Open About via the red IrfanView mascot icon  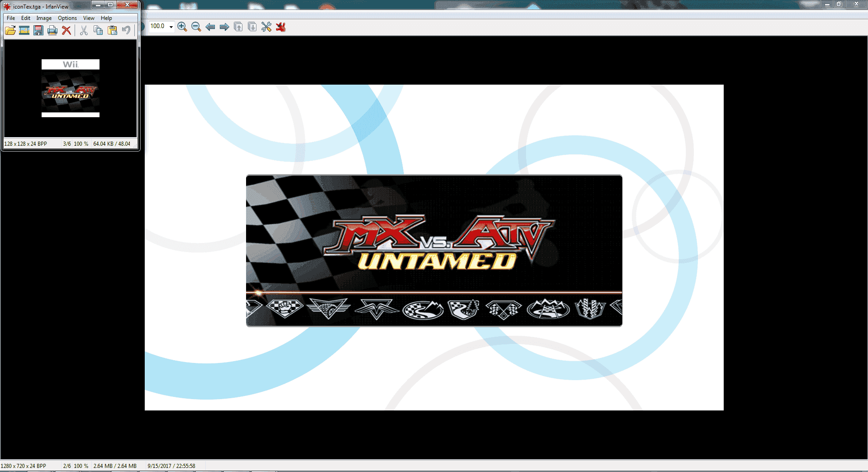281,27
